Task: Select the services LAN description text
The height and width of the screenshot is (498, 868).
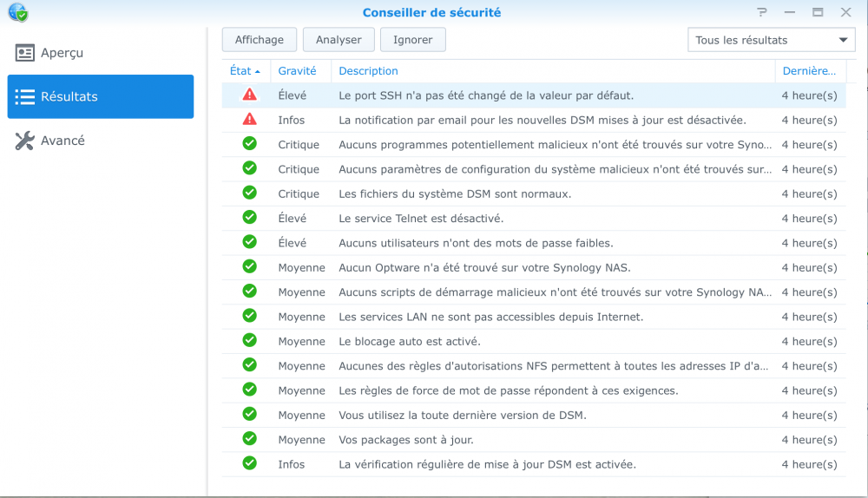Action: (x=491, y=317)
